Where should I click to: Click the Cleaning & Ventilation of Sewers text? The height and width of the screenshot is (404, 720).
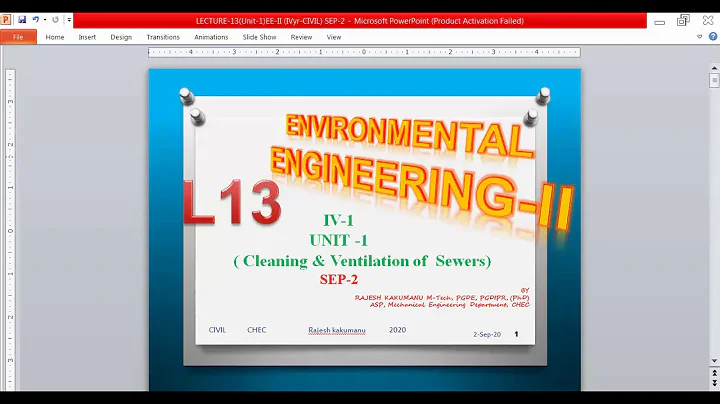[x=362, y=261]
